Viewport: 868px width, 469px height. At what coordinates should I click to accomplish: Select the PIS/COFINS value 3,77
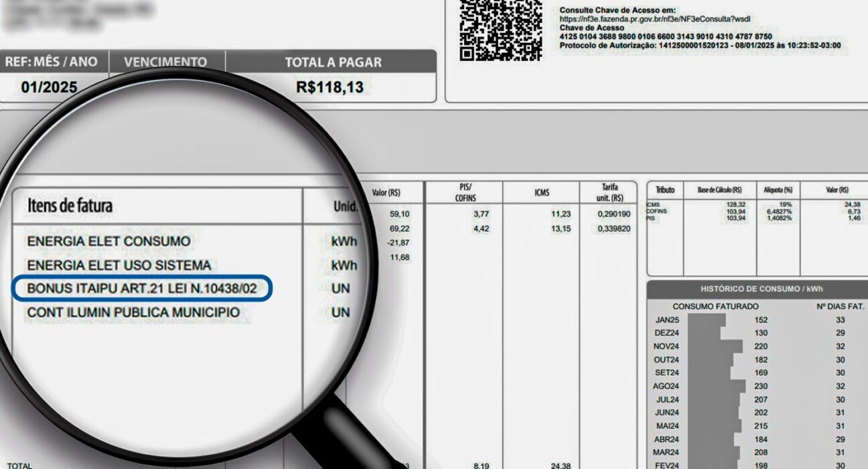point(482,214)
